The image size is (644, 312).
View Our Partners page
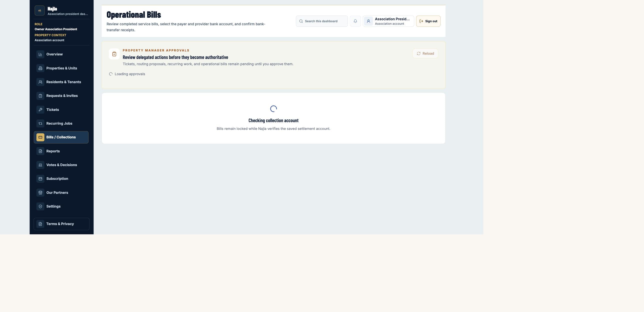[x=61, y=193]
